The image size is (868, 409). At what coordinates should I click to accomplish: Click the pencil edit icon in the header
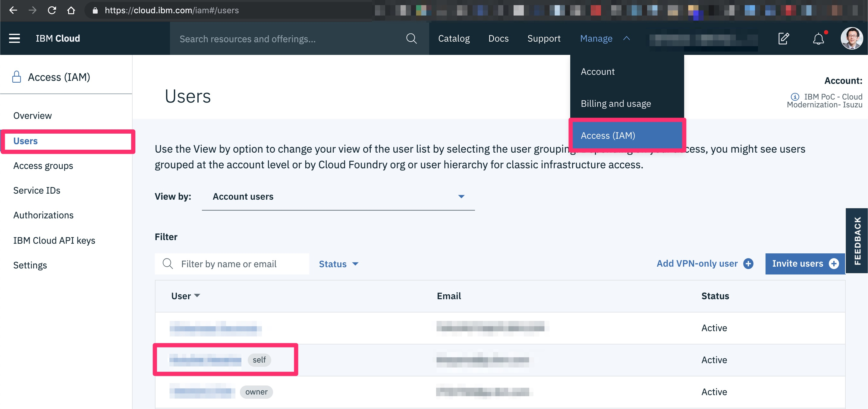tap(784, 38)
